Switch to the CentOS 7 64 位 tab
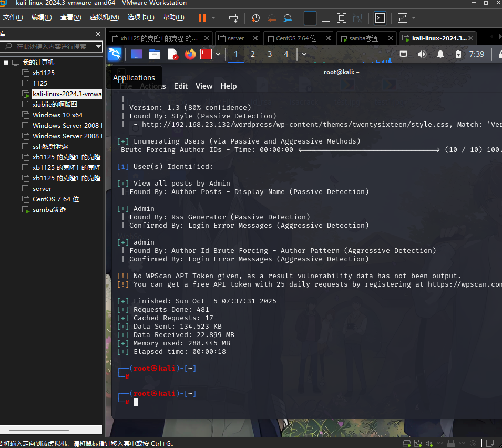 pos(296,38)
